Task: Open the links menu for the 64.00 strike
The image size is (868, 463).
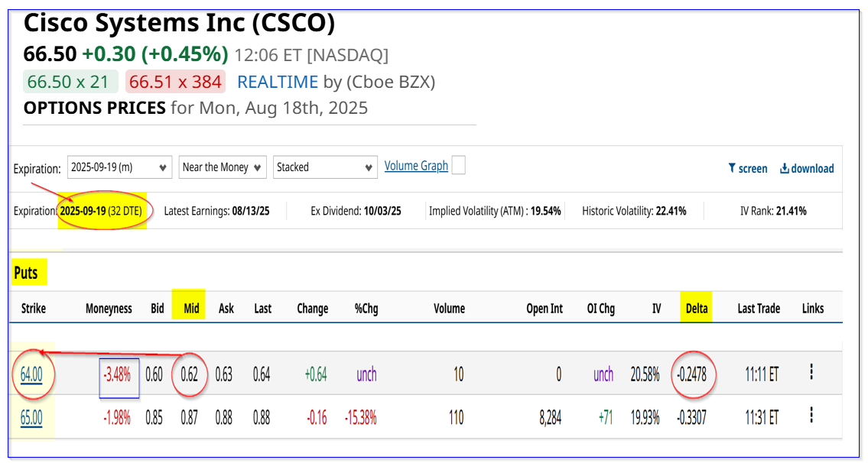Action: (x=811, y=372)
